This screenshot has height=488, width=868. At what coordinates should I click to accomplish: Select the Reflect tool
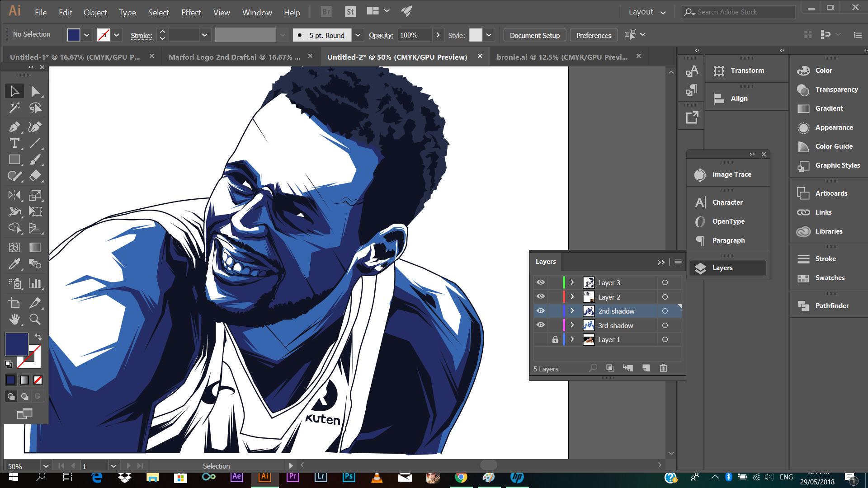click(14, 195)
